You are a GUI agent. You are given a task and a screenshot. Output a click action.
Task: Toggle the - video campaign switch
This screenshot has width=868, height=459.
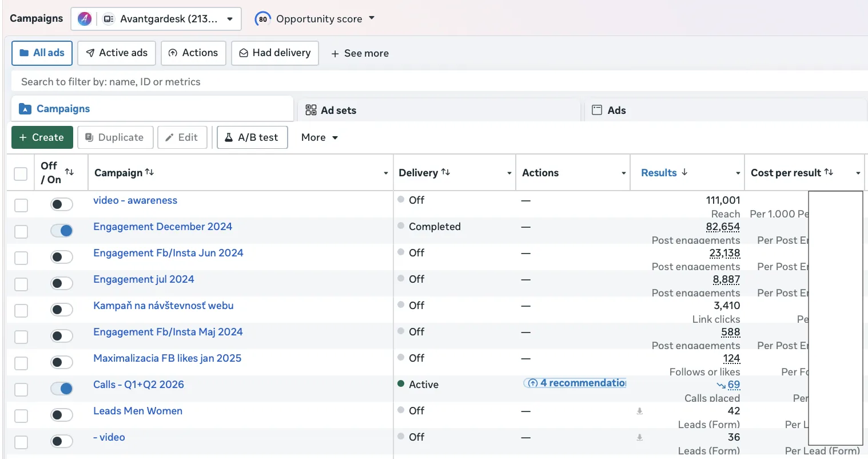(x=62, y=441)
